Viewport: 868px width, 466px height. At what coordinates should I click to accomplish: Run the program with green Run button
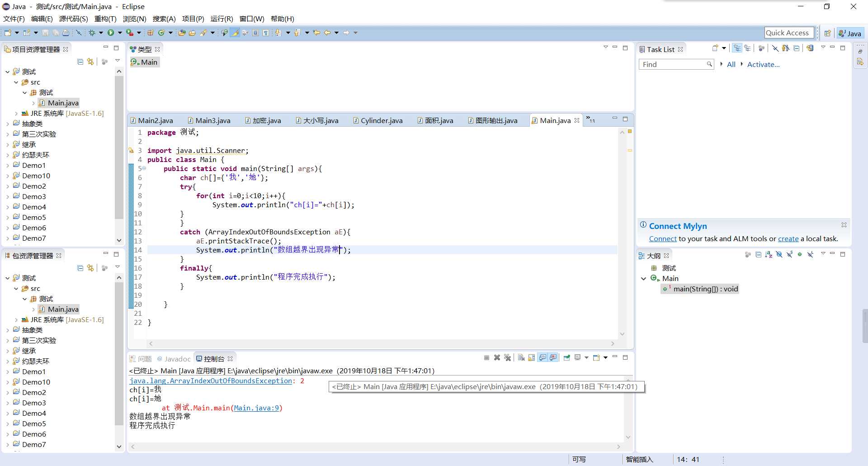coord(111,33)
